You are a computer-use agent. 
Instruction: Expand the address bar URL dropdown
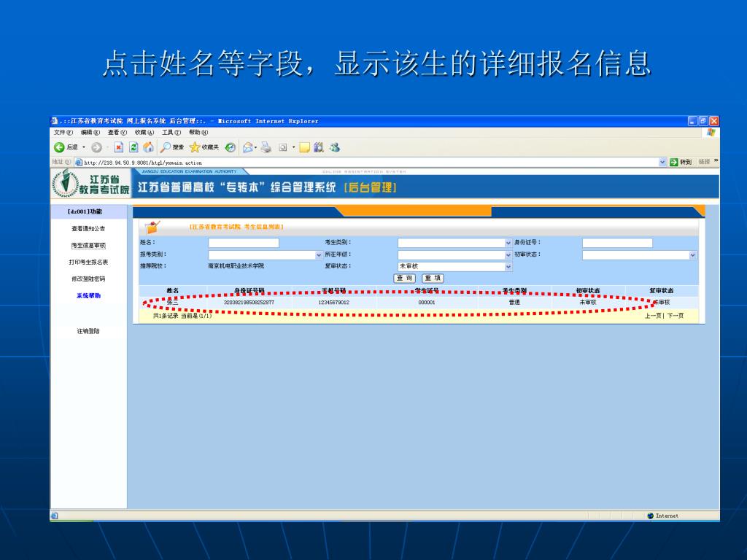click(662, 163)
